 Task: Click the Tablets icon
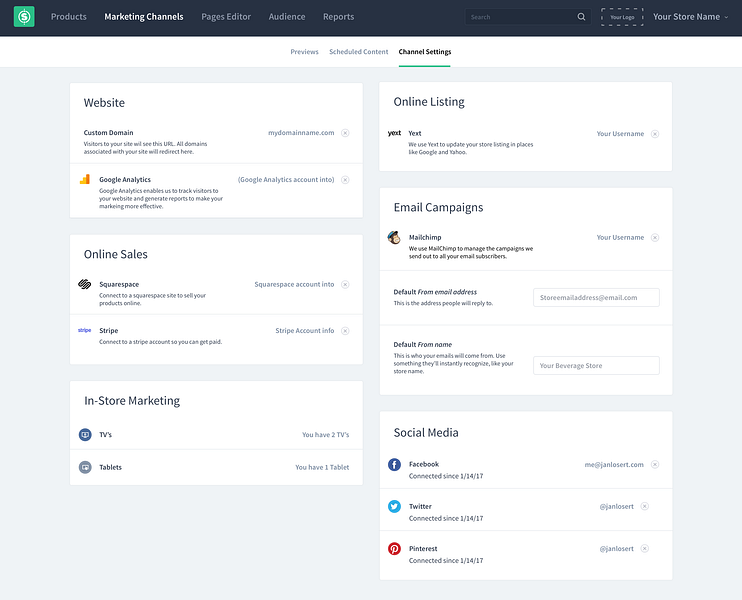coord(85,467)
